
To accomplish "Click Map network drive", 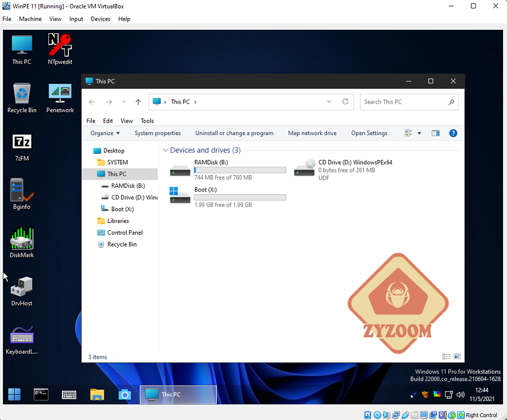I will pos(312,133).
